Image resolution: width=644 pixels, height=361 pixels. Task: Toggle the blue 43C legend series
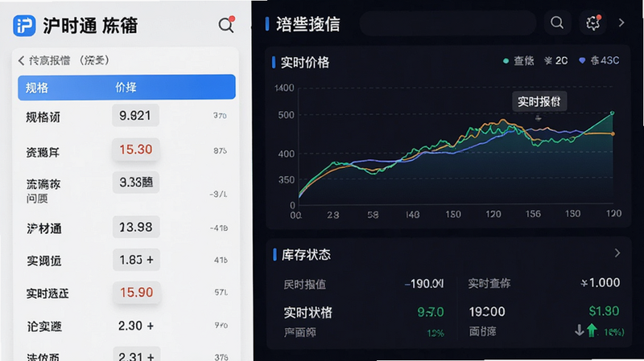[599, 61]
